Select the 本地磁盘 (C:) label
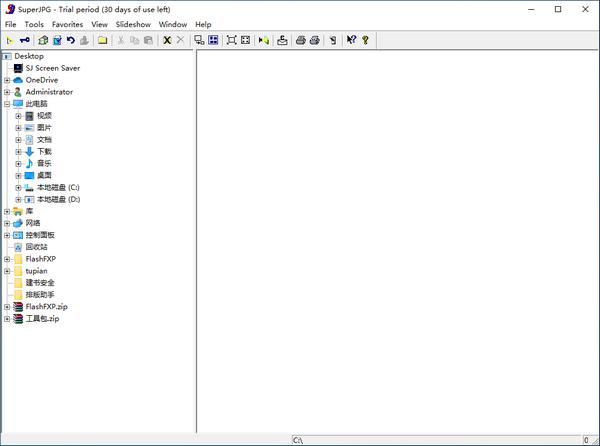The image size is (600, 446). coord(59,187)
